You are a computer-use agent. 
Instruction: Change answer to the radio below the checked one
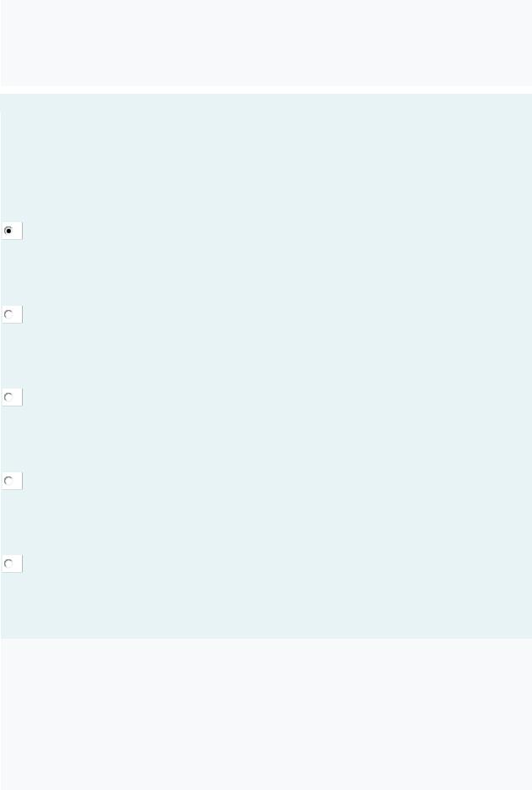click(8, 314)
